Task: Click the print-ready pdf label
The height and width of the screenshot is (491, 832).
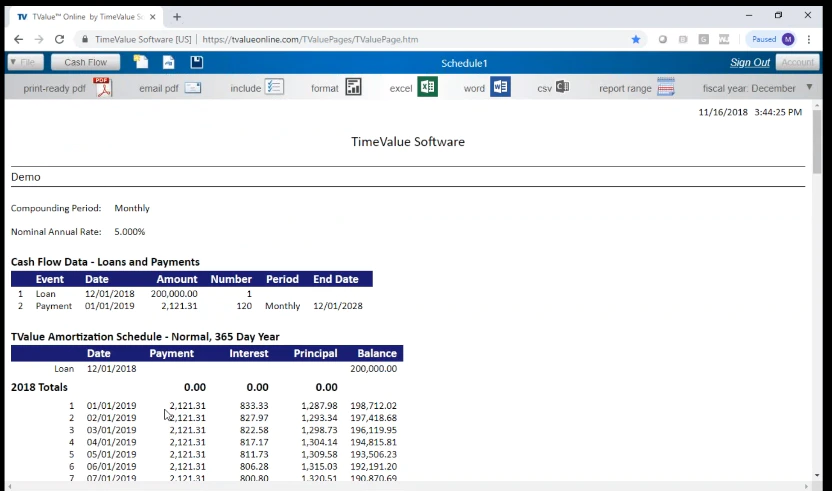Action: coord(54,88)
